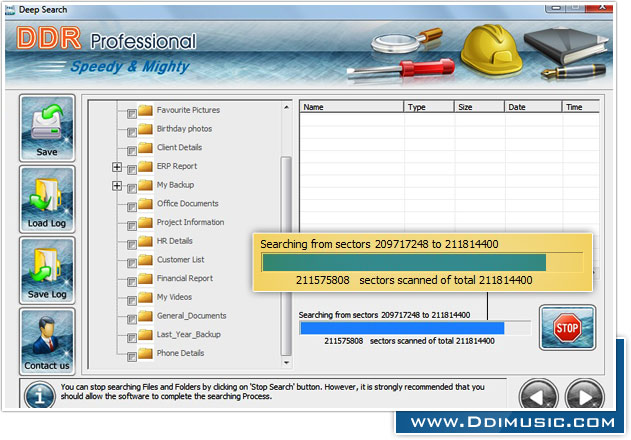The width and height of the screenshot is (631, 440).
Task: Select Favourite Pictures folder label
Action: pyautogui.click(x=188, y=110)
